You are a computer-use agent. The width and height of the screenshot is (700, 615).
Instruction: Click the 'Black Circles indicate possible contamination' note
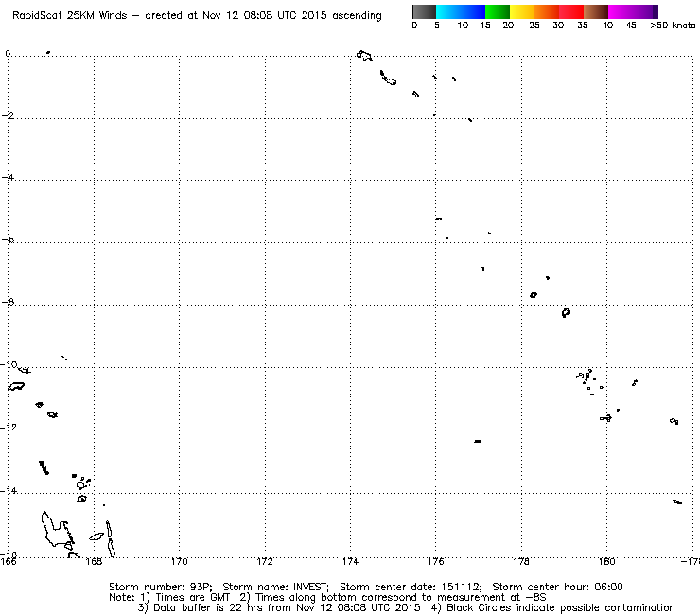561,607
